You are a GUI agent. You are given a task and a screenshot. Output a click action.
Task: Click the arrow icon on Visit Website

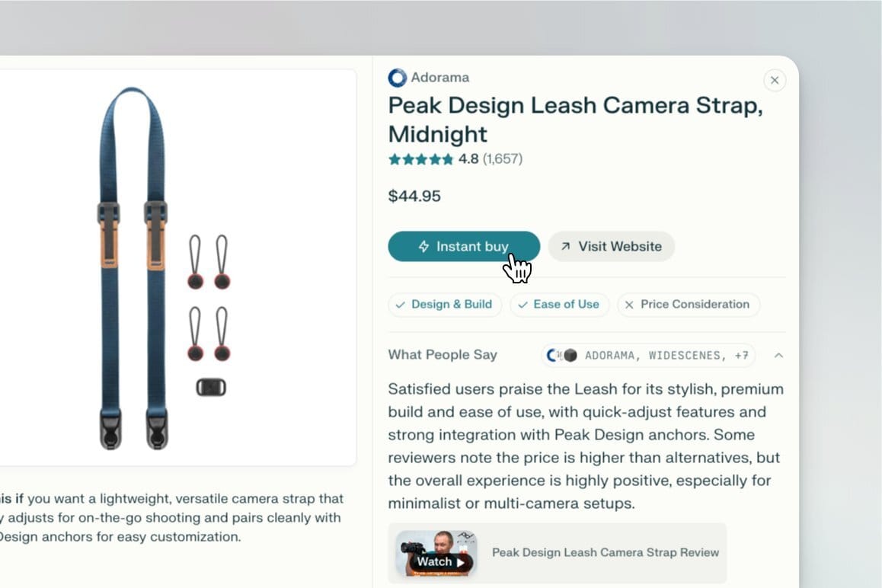[565, 247]
